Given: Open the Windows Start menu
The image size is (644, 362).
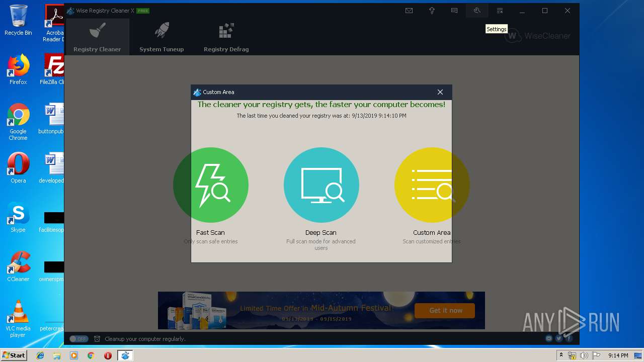Looking at the screenshot, I should point(14,355).
